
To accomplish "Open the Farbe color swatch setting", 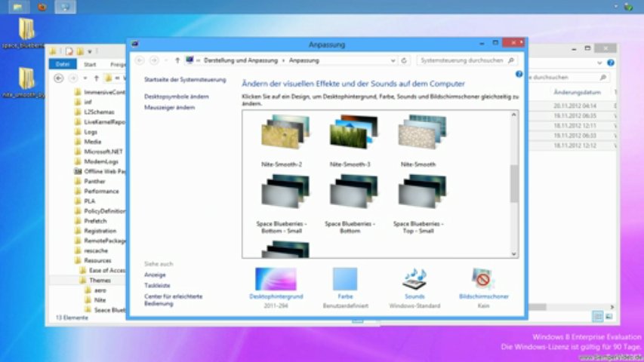I will pos(345,279).
